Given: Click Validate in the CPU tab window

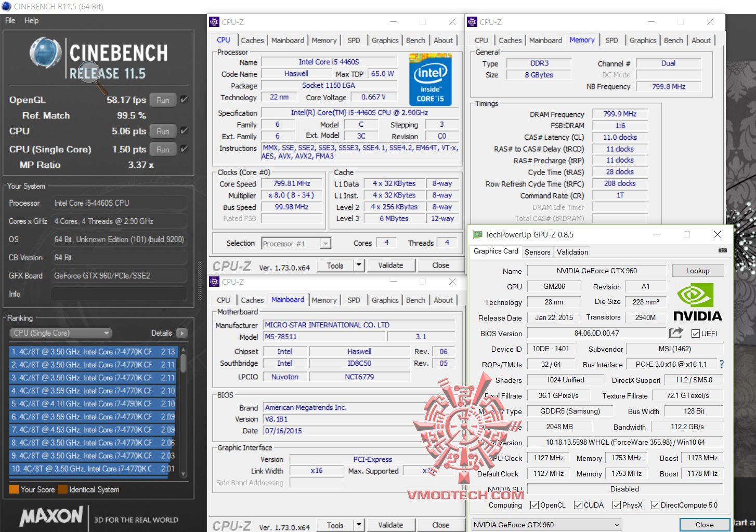Looking at the screenshot, I should pos(390,265).
